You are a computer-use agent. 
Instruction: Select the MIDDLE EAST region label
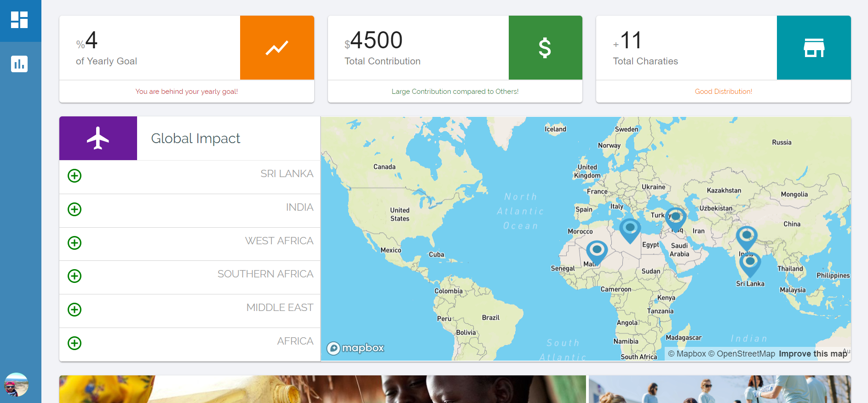280,308
